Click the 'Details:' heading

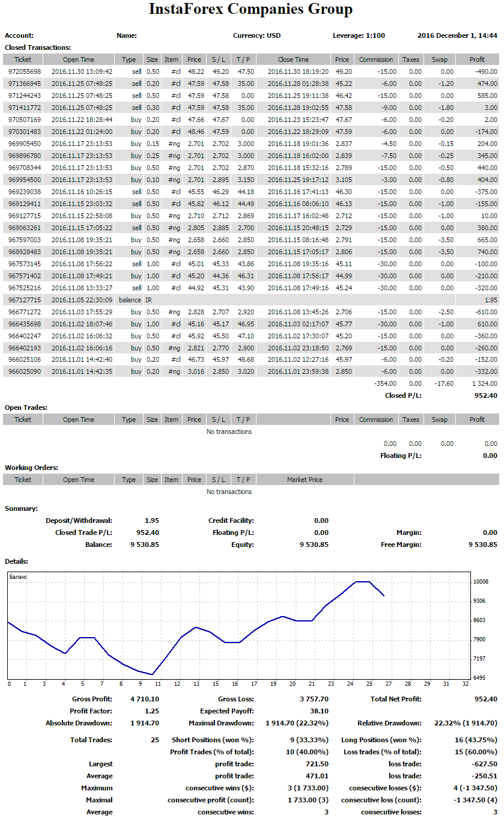(x=17, y=561)
